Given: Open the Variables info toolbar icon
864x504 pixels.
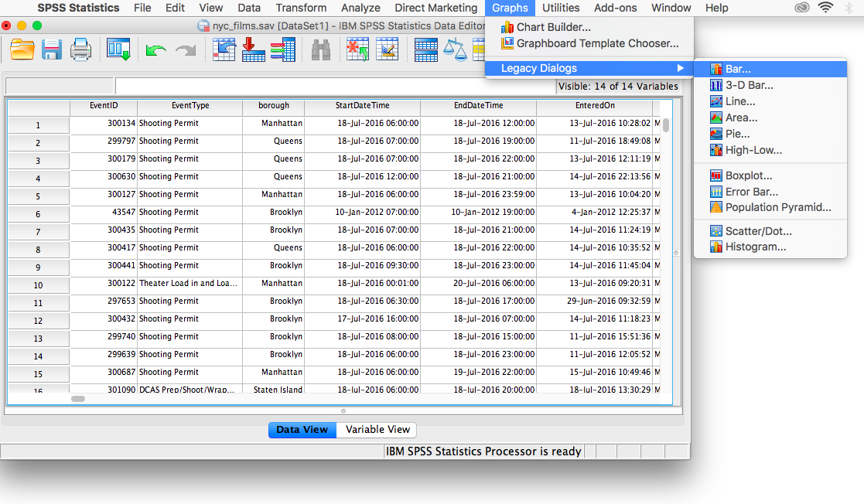Looking at the screenshot, I should point(283,49).
